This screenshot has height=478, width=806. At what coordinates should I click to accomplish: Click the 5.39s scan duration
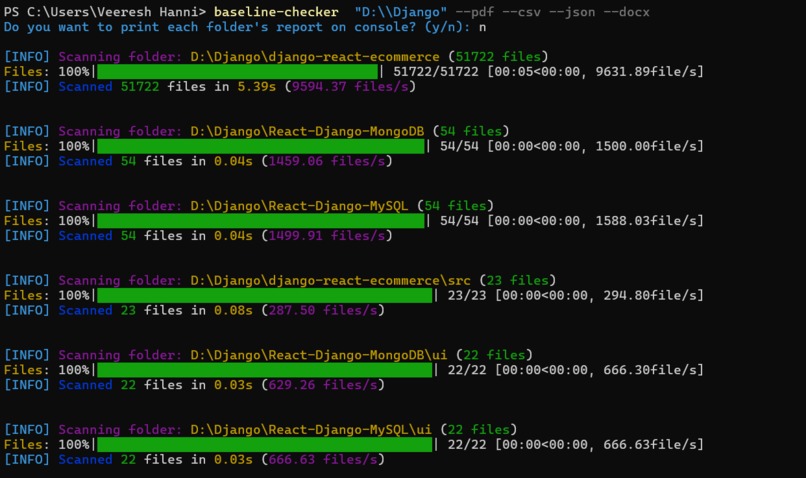coord(257,86)
